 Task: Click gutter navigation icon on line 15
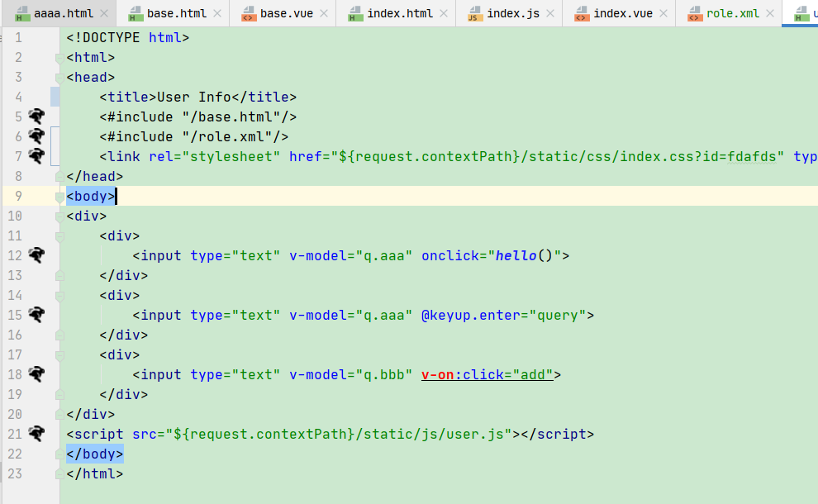pyautogui.click(x=36, y=315)
